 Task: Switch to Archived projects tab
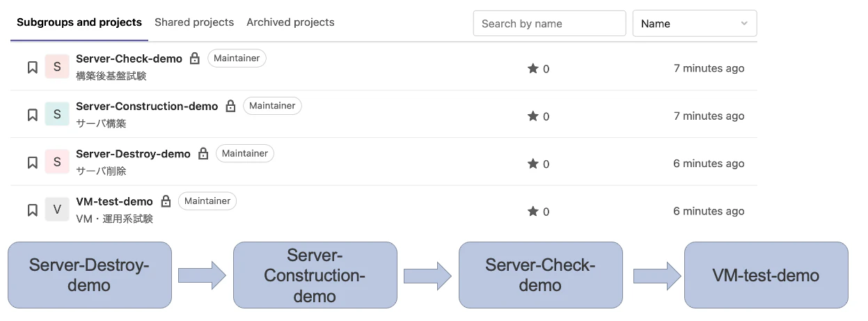tap(290, 22)
